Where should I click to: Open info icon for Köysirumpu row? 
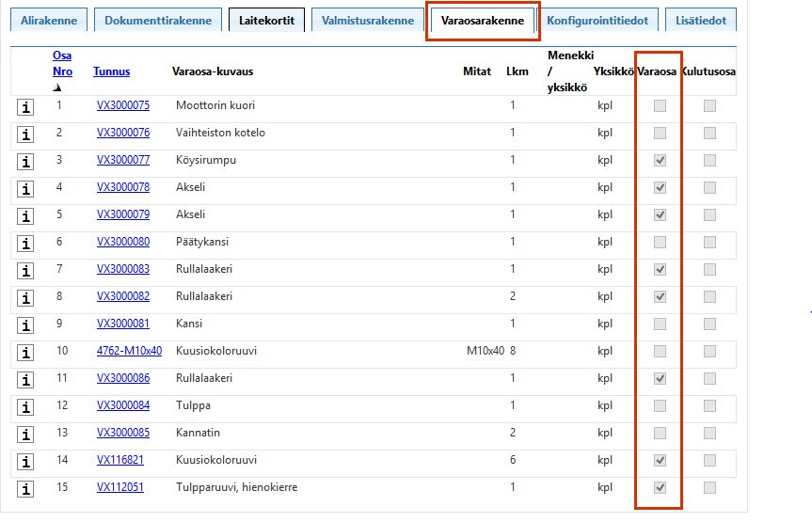click(26, 162)
